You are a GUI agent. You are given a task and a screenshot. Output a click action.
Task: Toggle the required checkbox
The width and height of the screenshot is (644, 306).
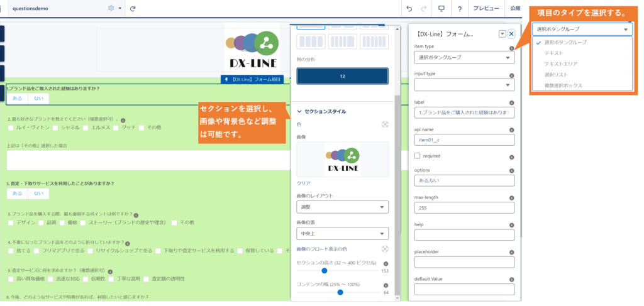[418, 155]
